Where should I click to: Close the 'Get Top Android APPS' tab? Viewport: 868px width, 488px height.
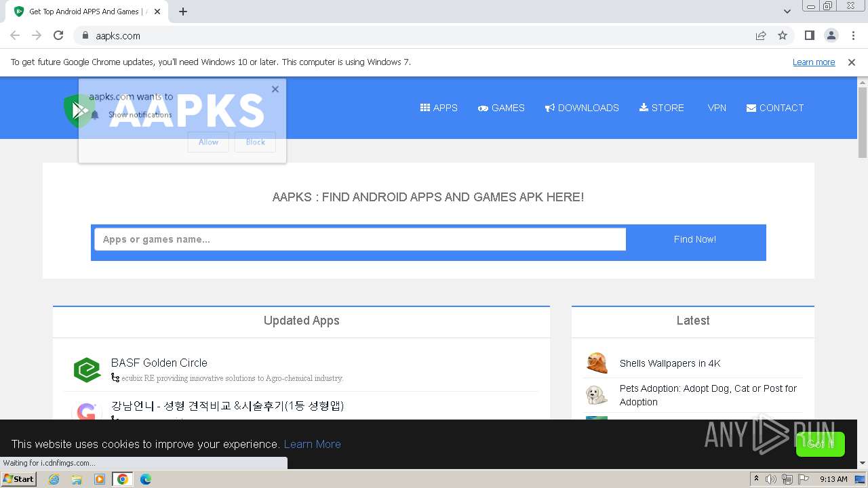pos(157,12)
